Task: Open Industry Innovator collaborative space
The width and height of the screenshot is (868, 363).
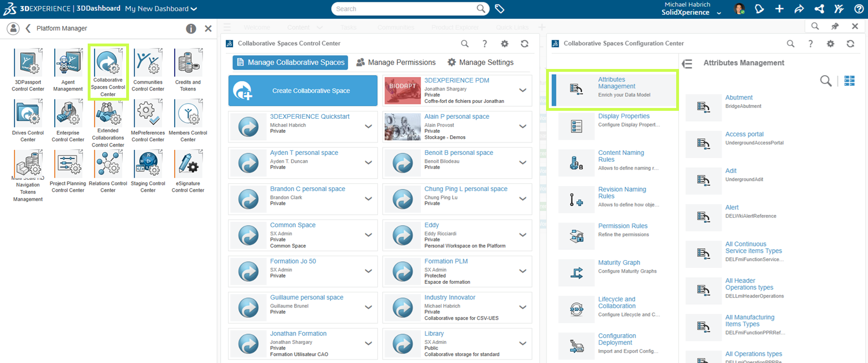Action: 450,297
